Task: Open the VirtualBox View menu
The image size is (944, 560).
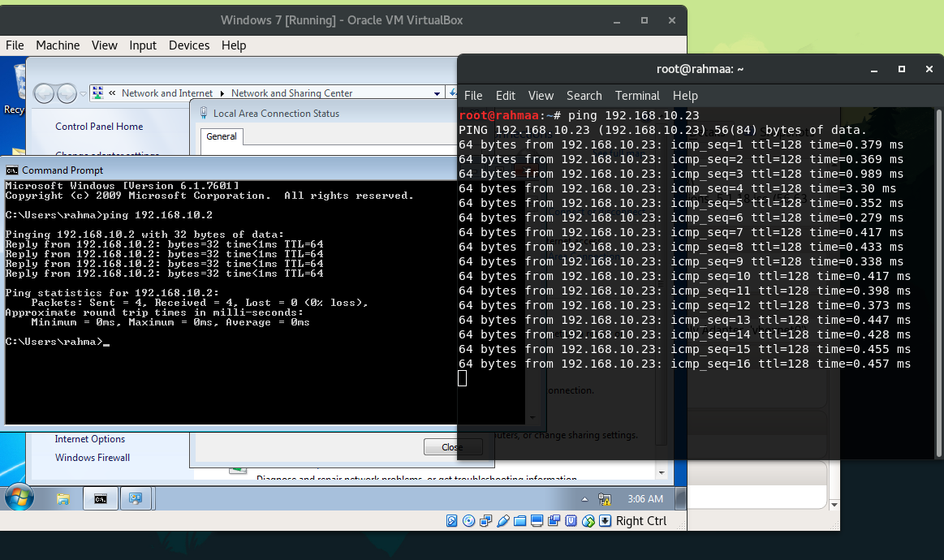Action: (104, 45)
